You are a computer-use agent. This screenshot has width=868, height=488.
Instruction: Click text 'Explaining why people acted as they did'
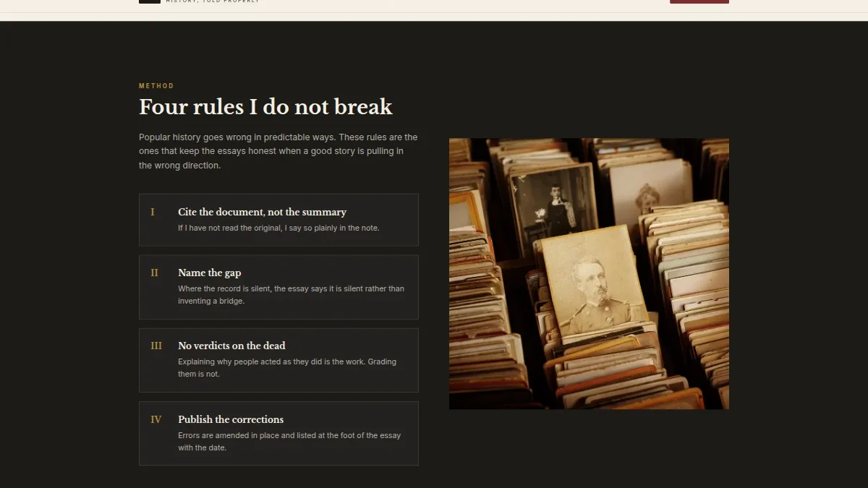pyautogui.click(x=287, y=368)
